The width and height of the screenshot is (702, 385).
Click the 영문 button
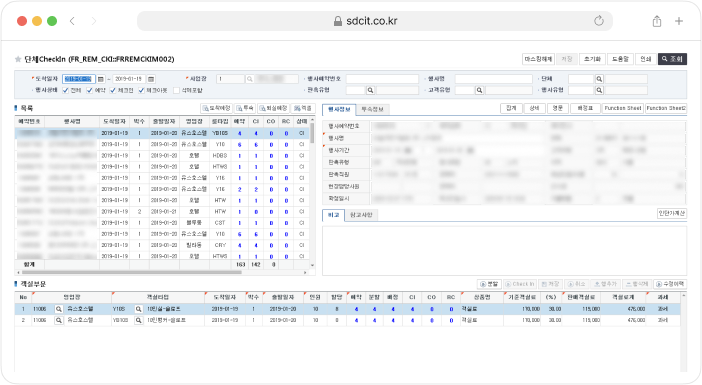click(558, 108)
